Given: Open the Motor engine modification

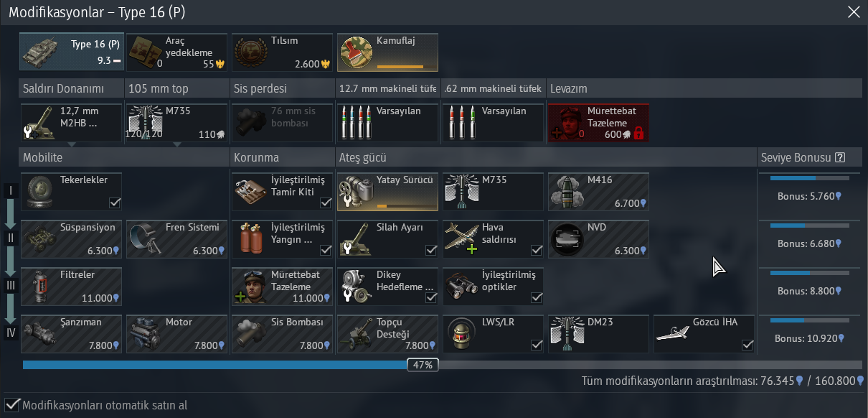Looking at the screenshot, I should point(145,333).
